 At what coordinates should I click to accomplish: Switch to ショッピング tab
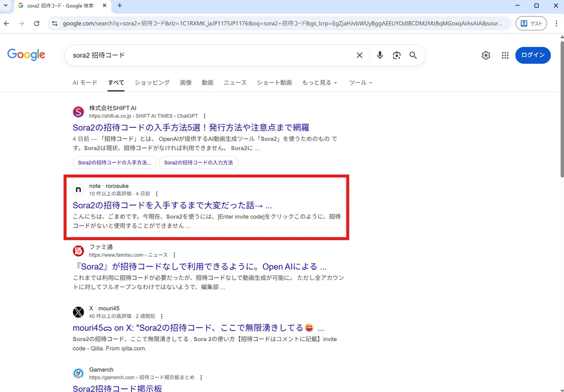pyautogui.click(x=152, y=82)
